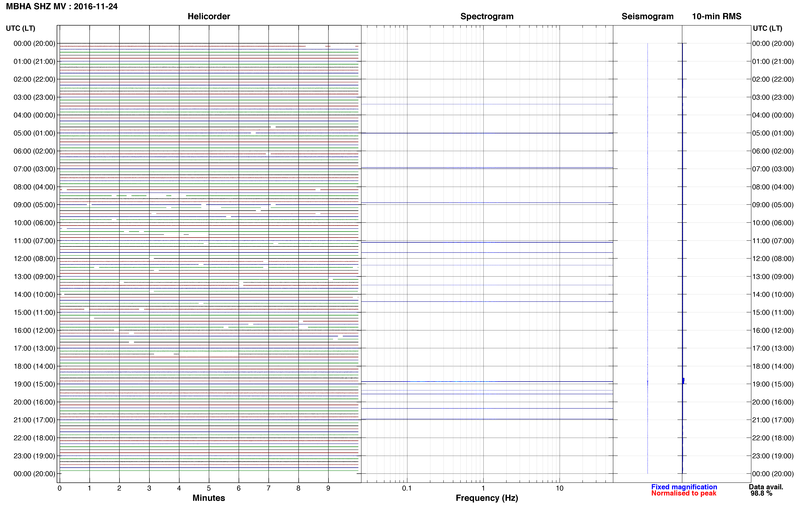The width and height of the screenshot is (812, 508).
Task: Click the '0' tick on the Minutes axis
Action: 59,488
